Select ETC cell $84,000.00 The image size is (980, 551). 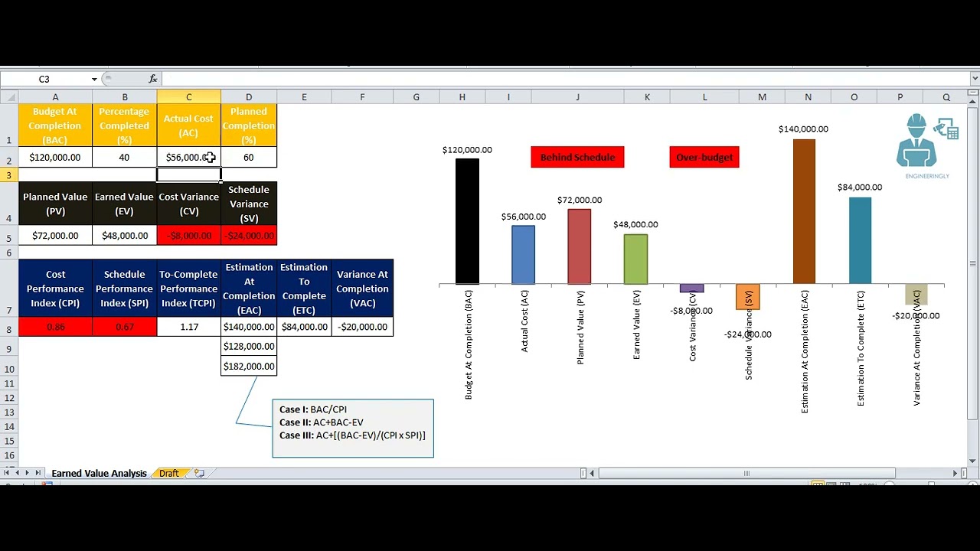click(x=304, y=327)
